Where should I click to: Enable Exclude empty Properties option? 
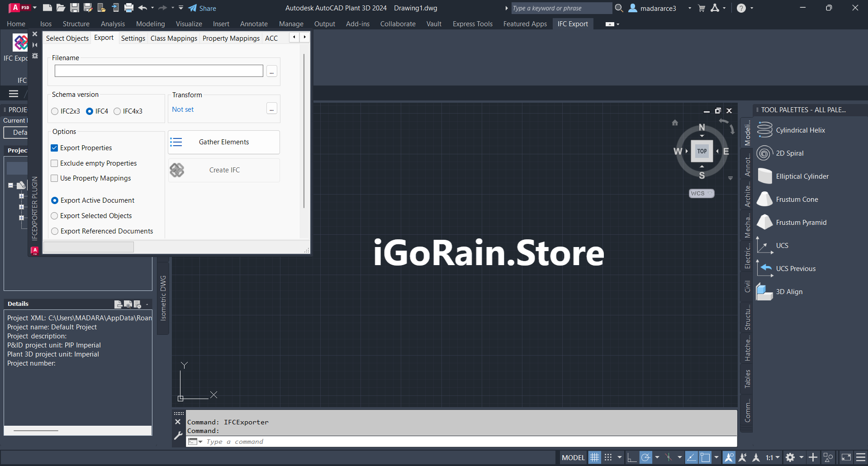(55, 163)
